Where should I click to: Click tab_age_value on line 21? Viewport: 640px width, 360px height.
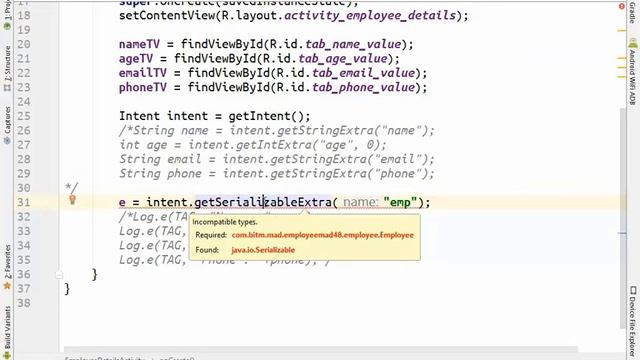pos(343,59)
